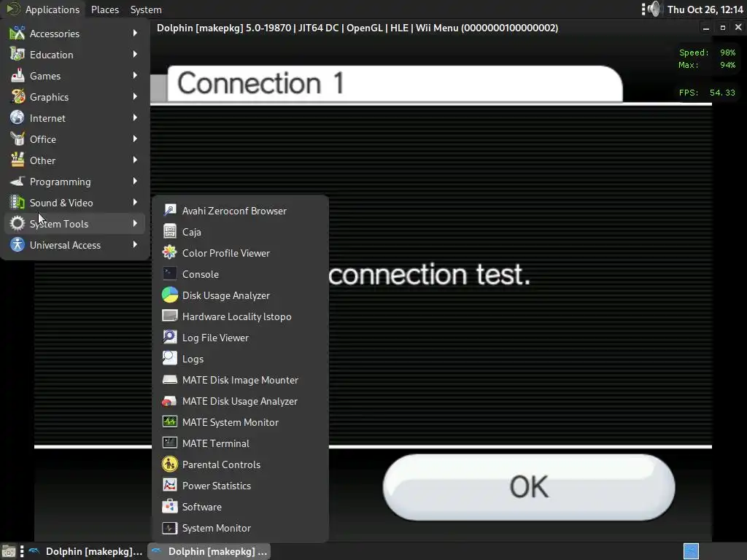Launch MATE Terminal icon

(169, 443)
